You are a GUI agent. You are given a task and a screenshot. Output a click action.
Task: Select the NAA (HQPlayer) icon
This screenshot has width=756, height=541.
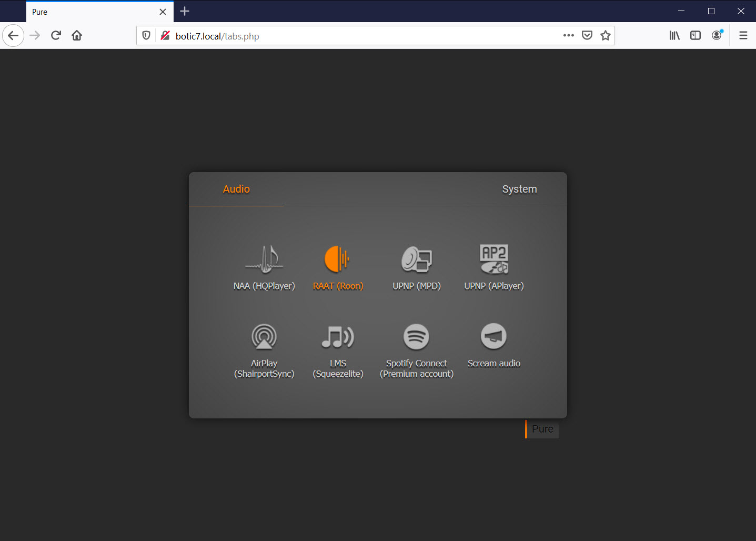pos(264,259)
